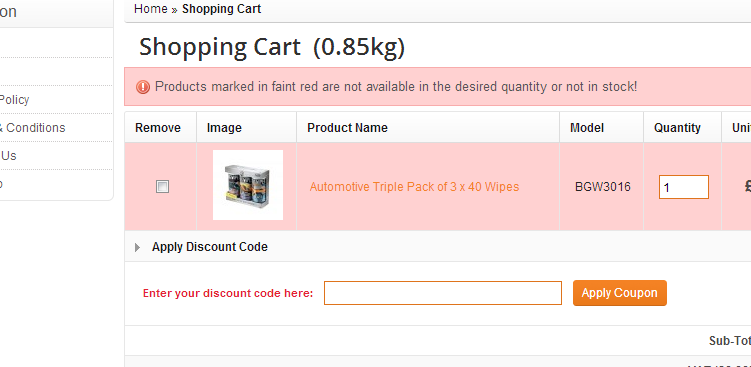Image resolution: width=751 pixels, height=367 pixels.
Task: Open the Policy sidebar link
Action: tap(14, 100)
